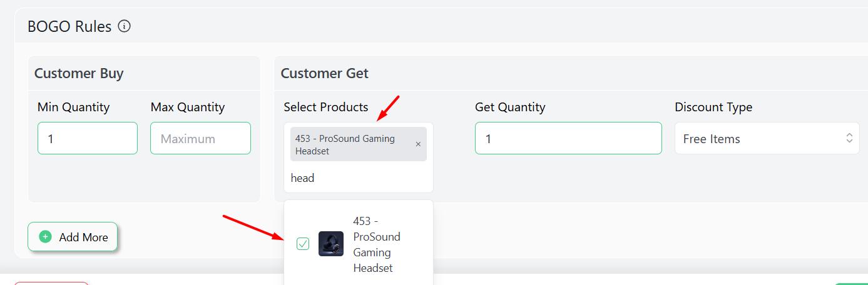Click the Maximum quantity input field
This screenshot has height=285, width=868.
[200, 138]
